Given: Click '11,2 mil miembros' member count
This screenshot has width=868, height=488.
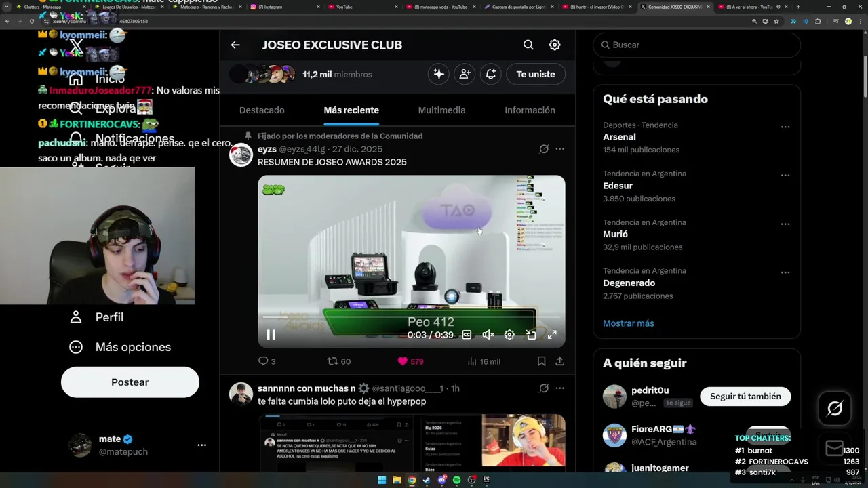Looking at the screenshot, I should (337, 75).
